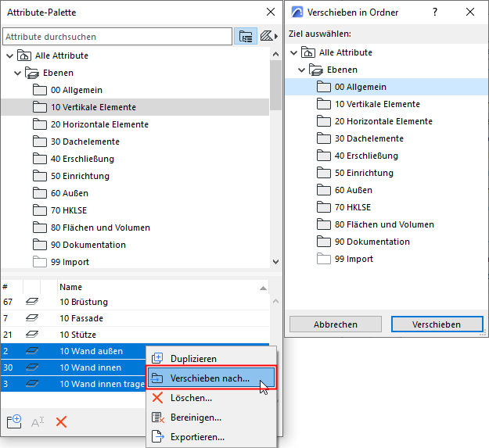The height and width of the screenshot is (448, 489).
Task: Select 00 Allgemein as target in dialog
Action: (386, 87)
